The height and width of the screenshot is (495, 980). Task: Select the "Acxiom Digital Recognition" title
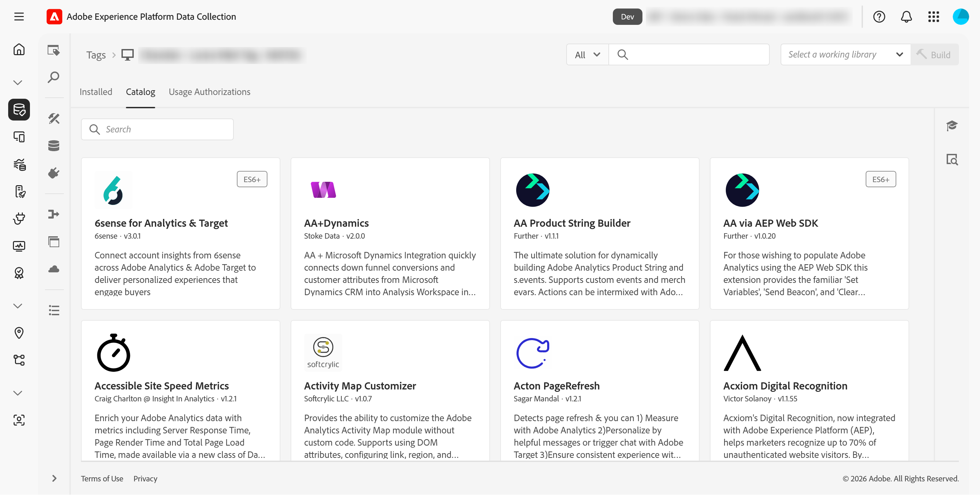coord(785,386)
